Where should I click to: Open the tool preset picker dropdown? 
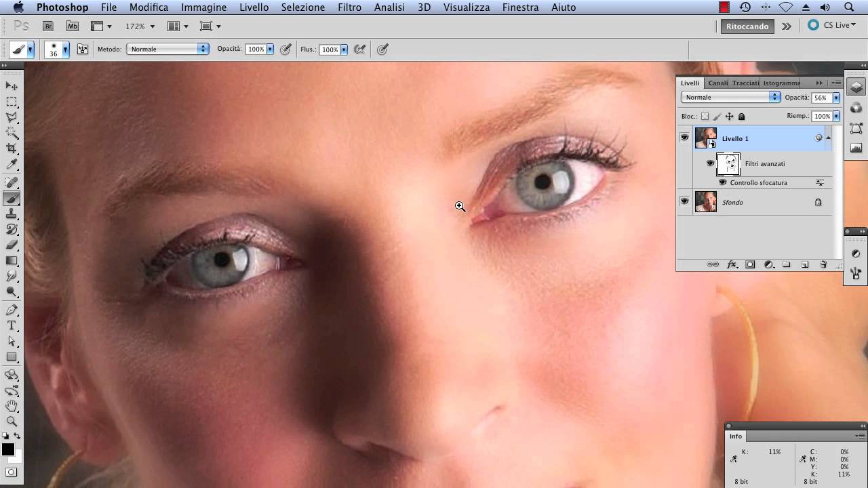(x=30, y=49)
